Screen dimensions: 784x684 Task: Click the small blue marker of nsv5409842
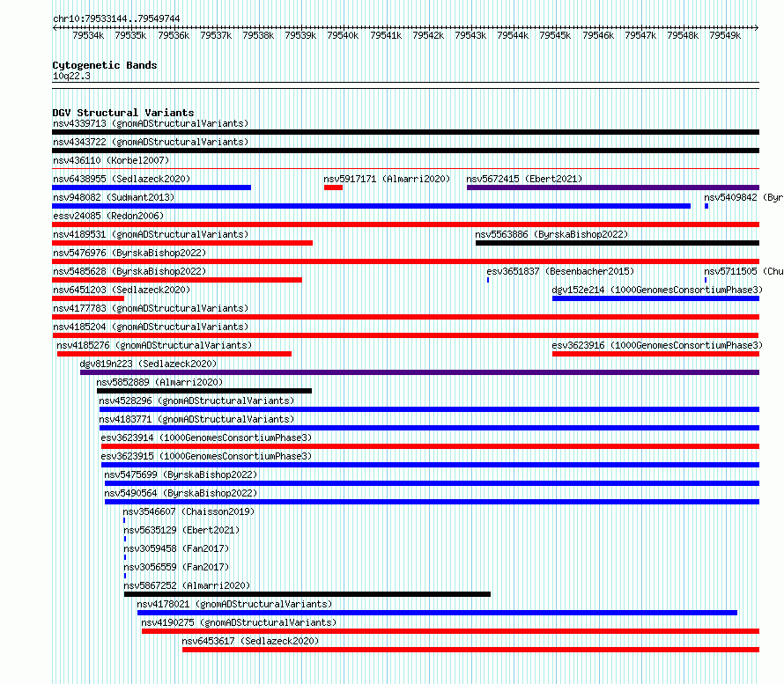706,206
